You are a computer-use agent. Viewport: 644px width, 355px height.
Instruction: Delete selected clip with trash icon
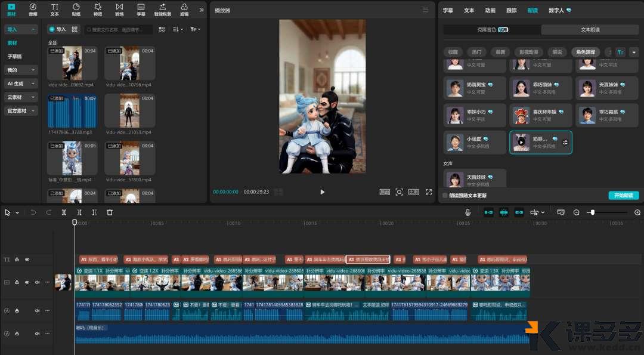click(110, 212)
